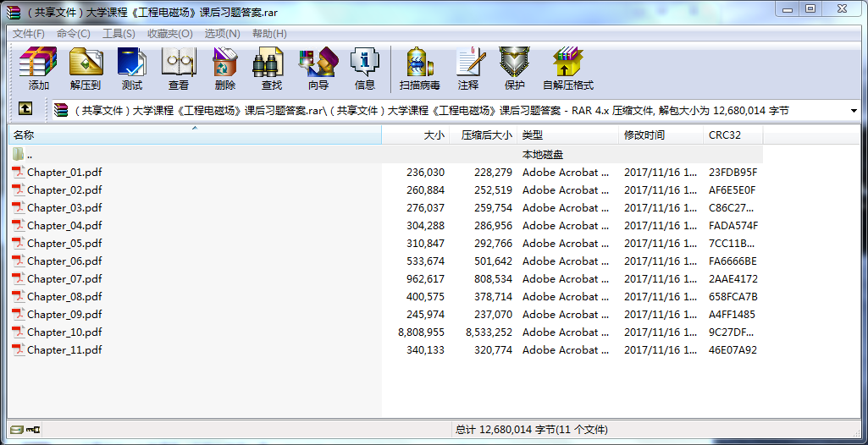Click CRC32 value 658FCA7B
868x445 pixels.
[733, 296]
